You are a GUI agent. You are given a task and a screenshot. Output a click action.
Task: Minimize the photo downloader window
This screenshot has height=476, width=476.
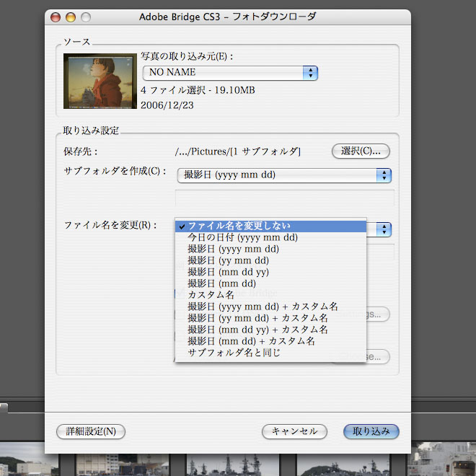pos(71,17)
